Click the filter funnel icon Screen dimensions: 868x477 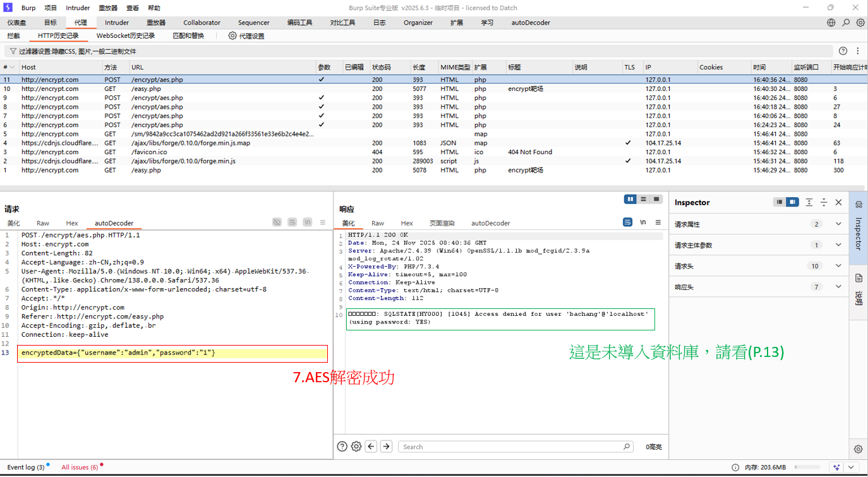tap(13, 51)
